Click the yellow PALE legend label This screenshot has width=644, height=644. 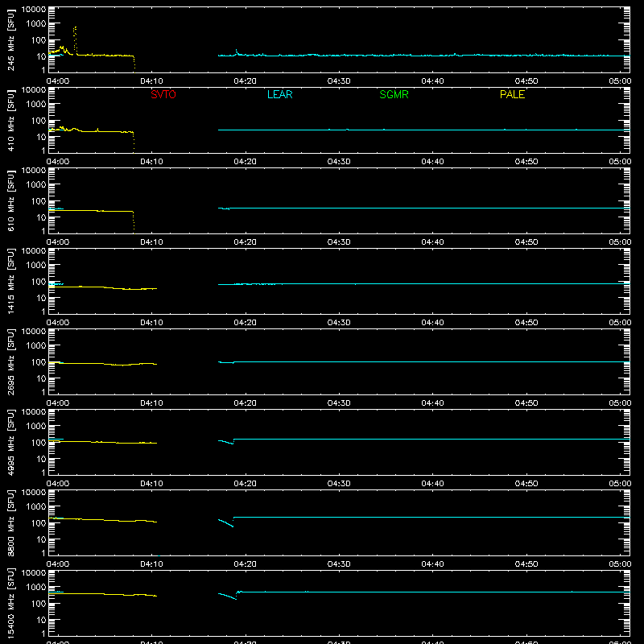(512, 94)
